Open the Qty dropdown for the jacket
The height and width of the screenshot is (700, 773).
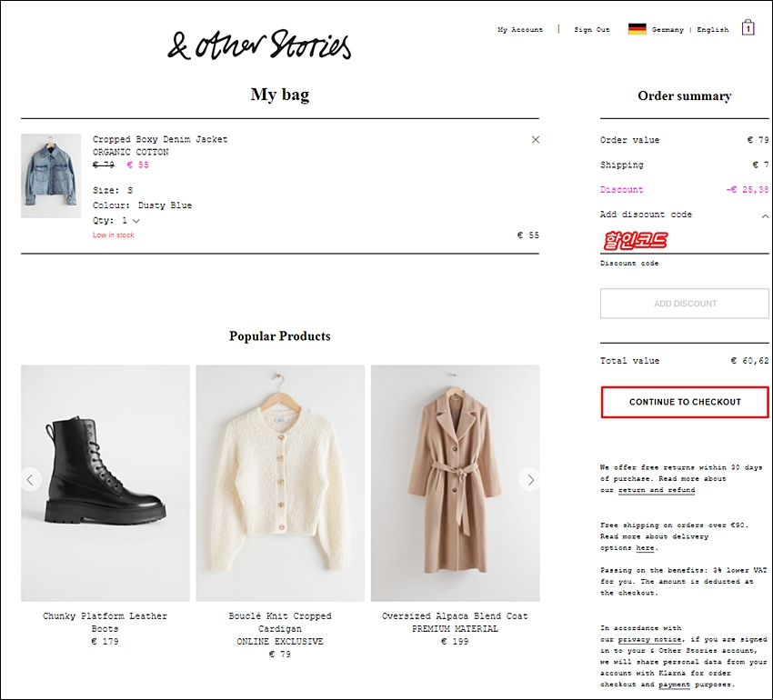[116, 220]
